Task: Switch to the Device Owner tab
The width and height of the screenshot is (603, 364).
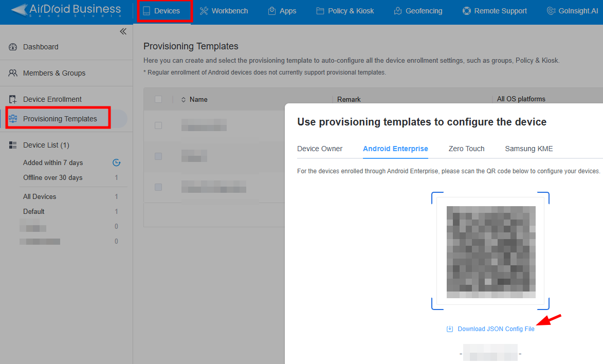Action: (x=320, y=149)
